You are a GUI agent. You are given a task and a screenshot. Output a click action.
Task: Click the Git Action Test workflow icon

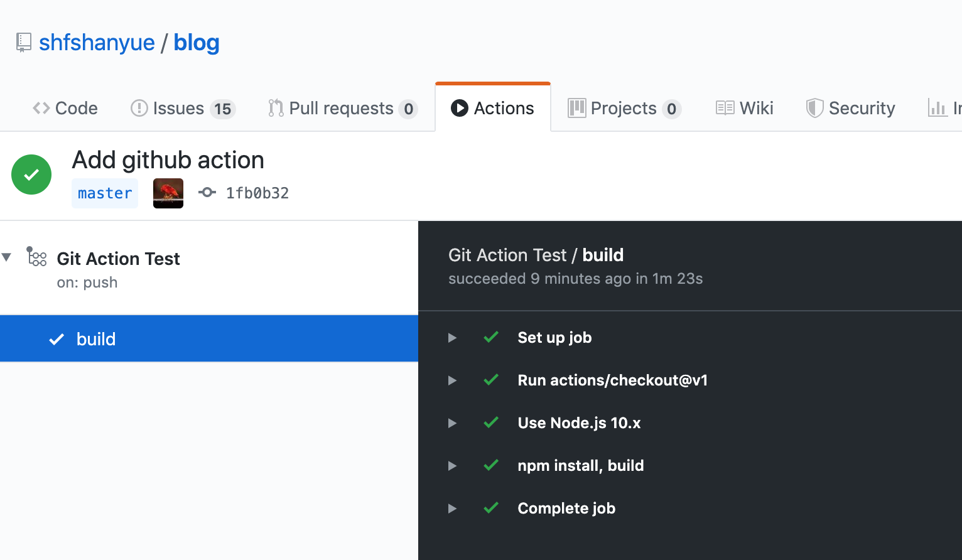point(37,257)
